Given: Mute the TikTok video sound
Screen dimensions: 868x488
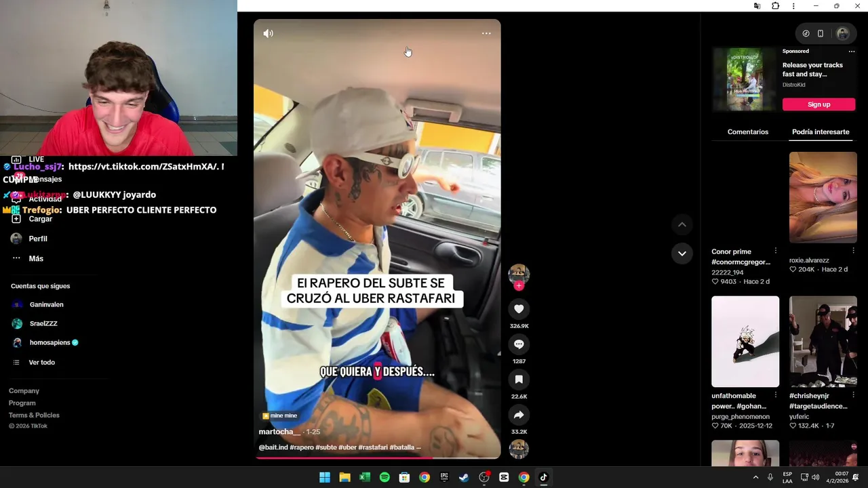Looking at the screenshot, I should pos(269,33).
